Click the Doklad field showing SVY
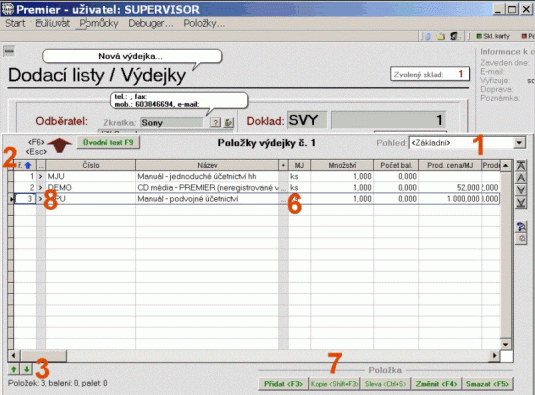The height and width of the screenshot is (395, 535). [x=307, y=120]
